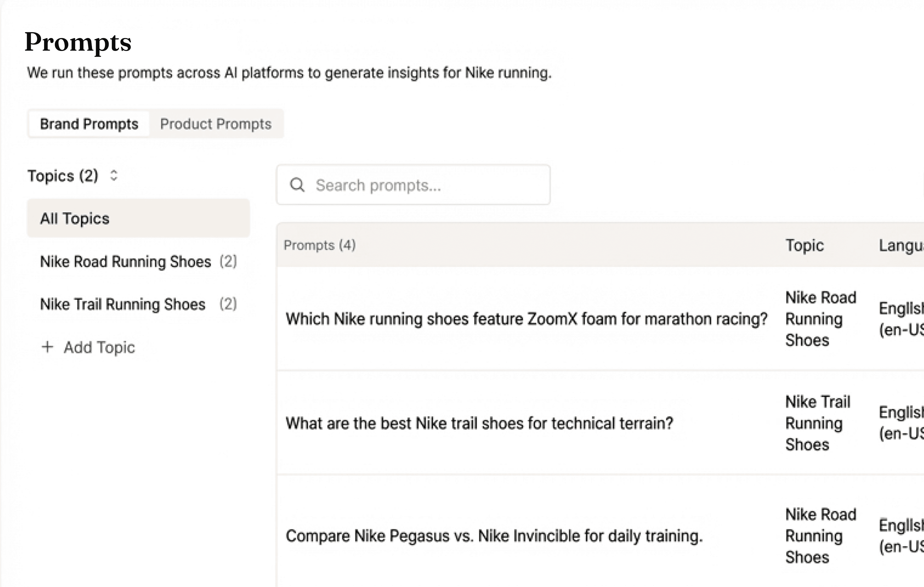
Task: Click the magnifier icon in the search box
Action: [x=297, y=185]
